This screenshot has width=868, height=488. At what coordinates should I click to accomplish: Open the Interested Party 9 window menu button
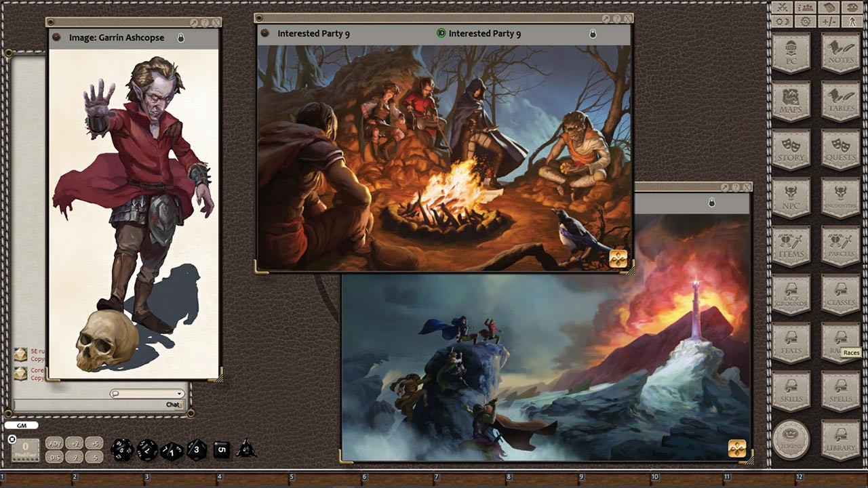(265, 33)
